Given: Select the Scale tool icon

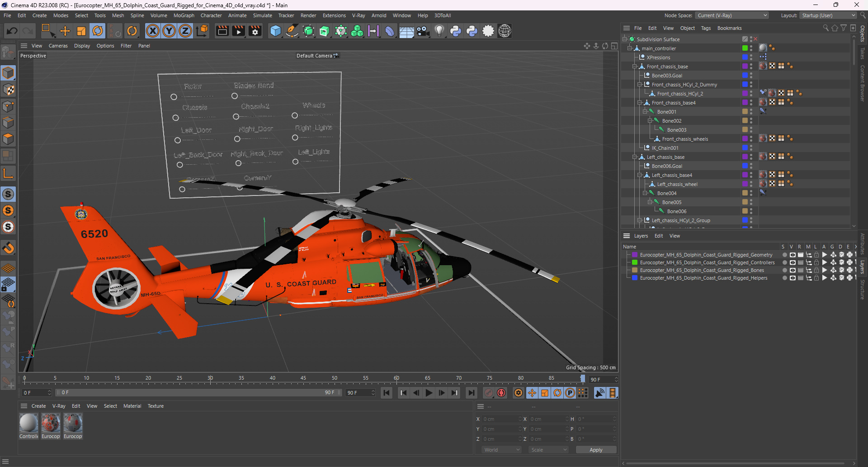Looking at the screenshot, I should pos(81,31).
